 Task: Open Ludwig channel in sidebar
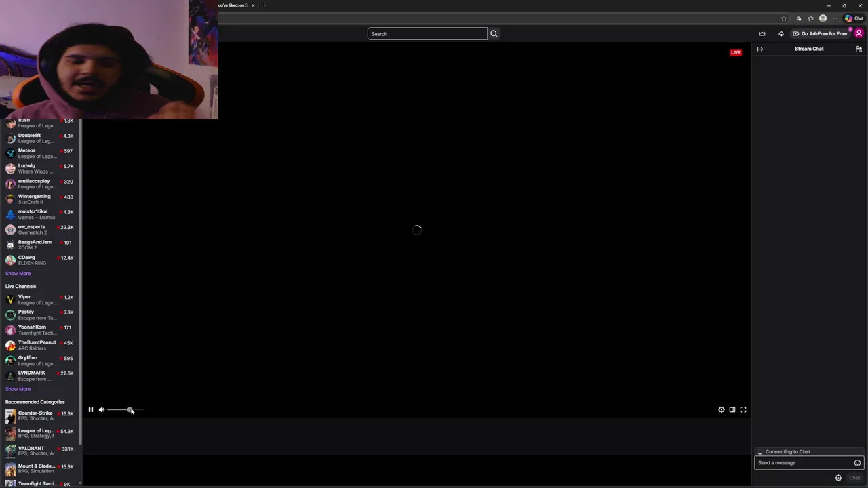tap(40, 169)
